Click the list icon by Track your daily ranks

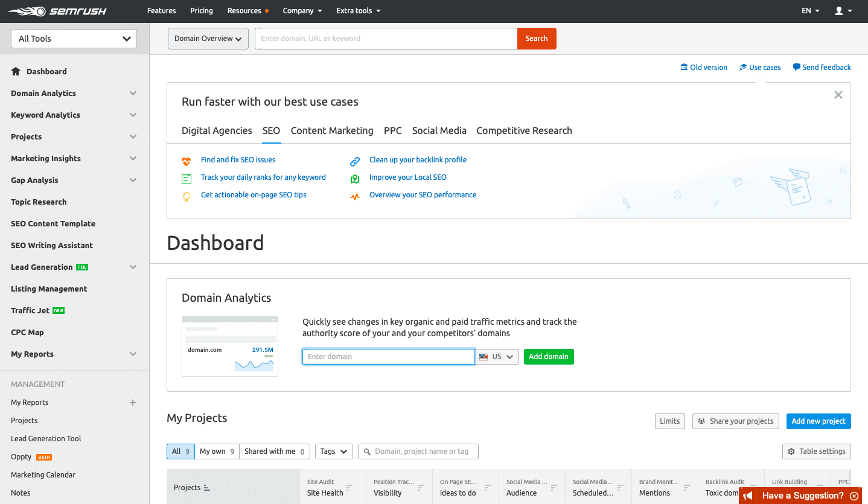187,179
